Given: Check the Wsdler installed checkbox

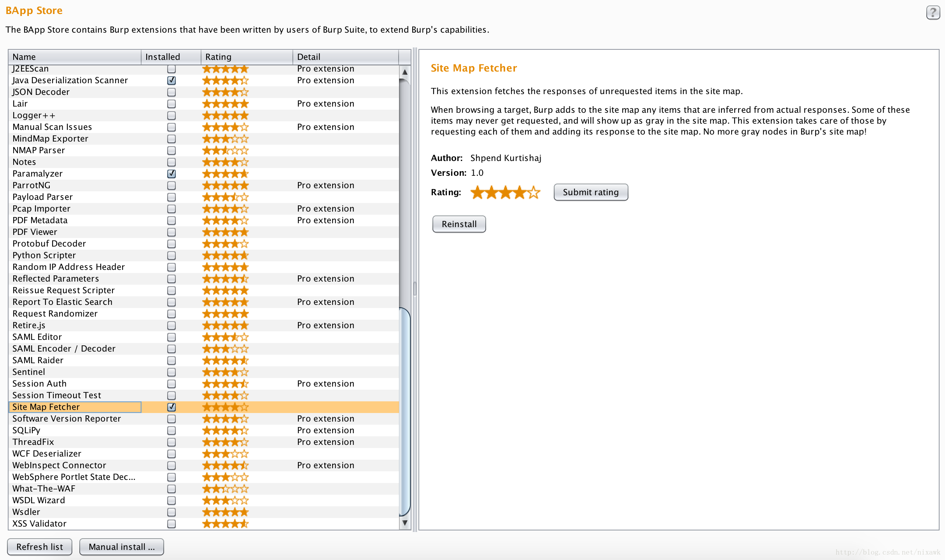Looking at the screenshot, I should (x=171, y=512).
